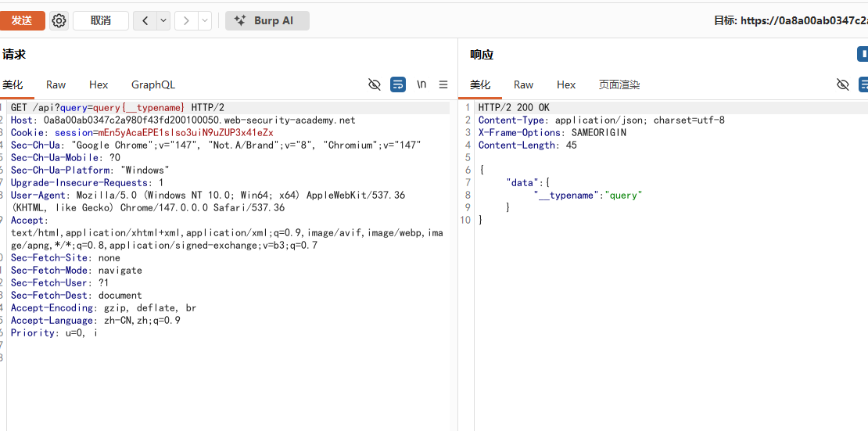Click the Sec-Ch-Ua-Mobile header line

coord(66,158)
